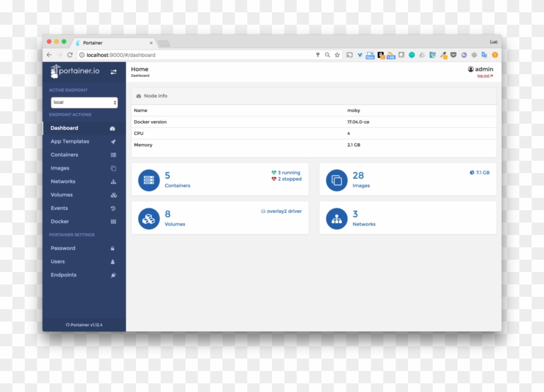The image size is (544, 392).
Task: Click the Endpoints management icon
Action: (x=113, y=275)
